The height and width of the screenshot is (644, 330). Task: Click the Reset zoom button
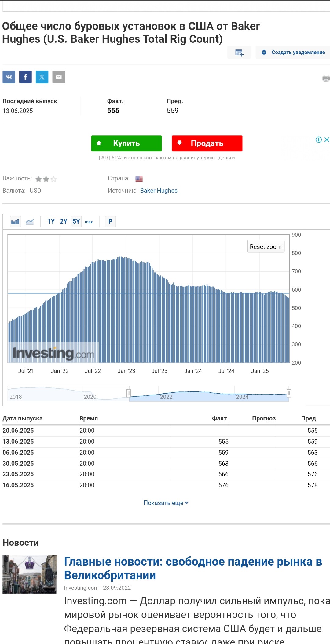266,246
